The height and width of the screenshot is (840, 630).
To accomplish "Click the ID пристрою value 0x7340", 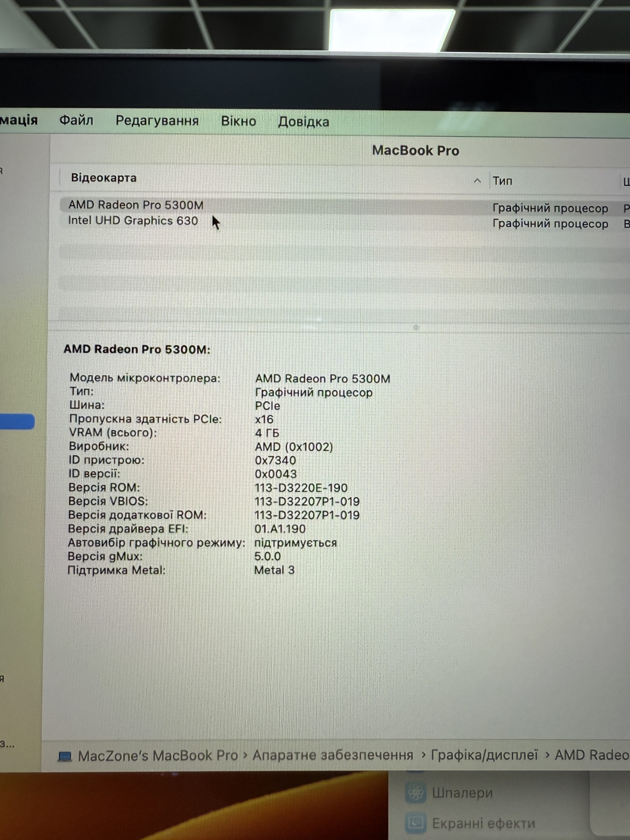I will pyautogui.click(x=275, y=460).
